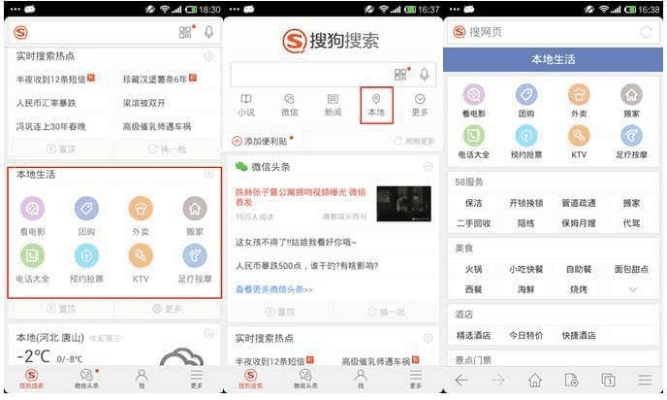Tap 添加便利贴 on the middle screen

[261, 141]
